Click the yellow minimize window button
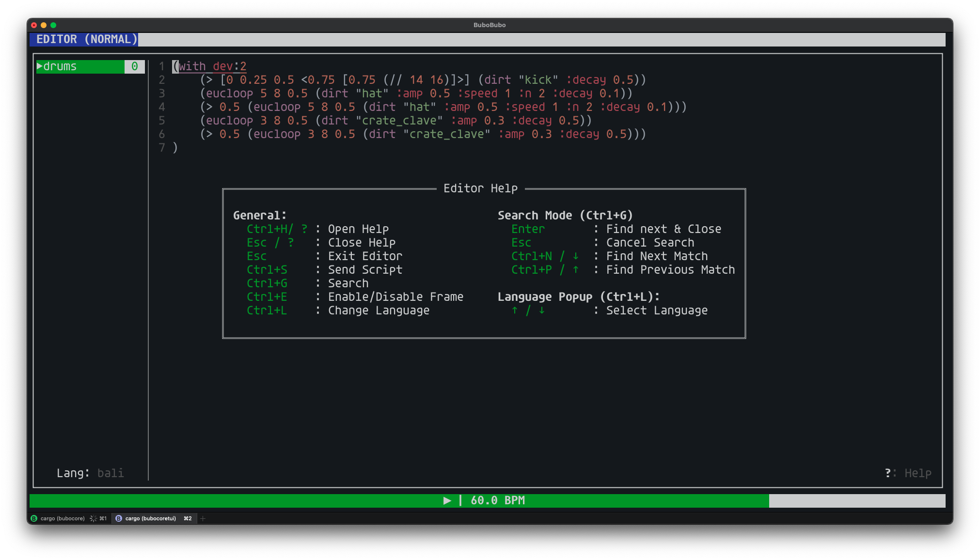The image size is (980, 560). [x=44, y=25]
